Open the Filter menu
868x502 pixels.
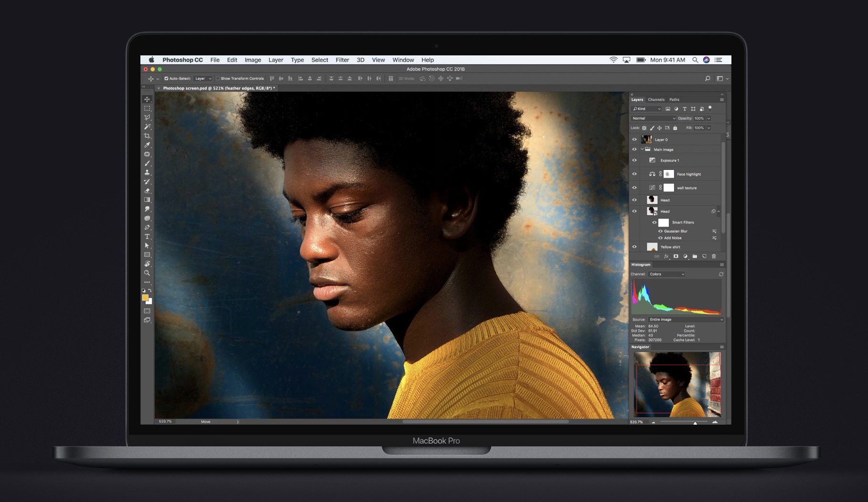tap(342, 60)
